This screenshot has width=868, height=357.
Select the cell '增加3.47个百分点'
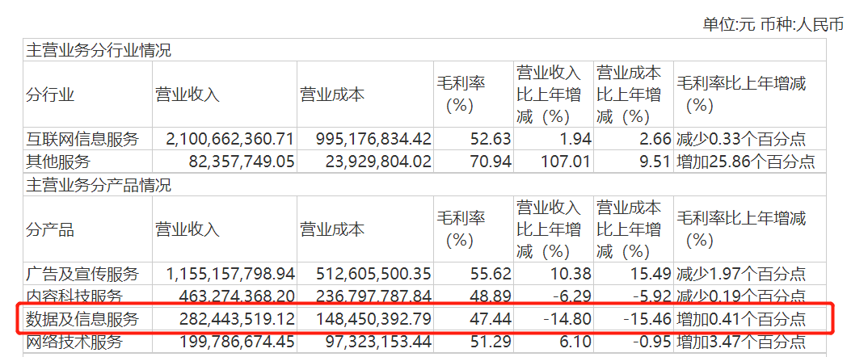pyautogui.click(x=740, y=342)
